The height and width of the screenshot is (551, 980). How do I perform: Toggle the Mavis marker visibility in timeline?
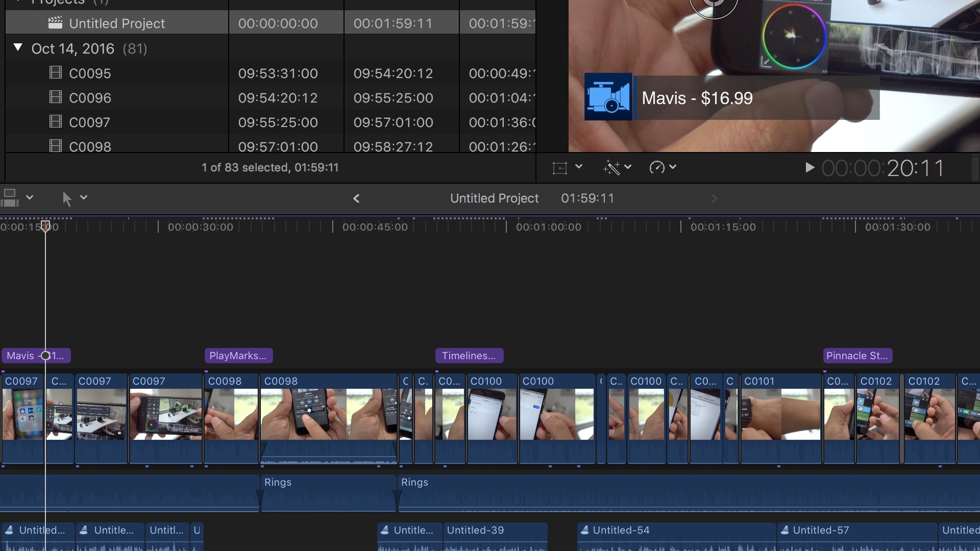pos(36,355)
